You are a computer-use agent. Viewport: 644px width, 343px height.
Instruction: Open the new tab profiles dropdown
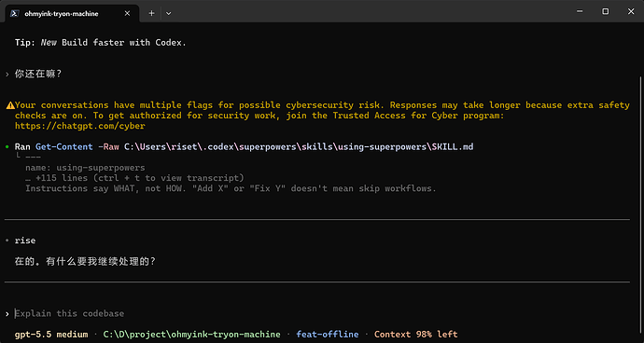168,13
